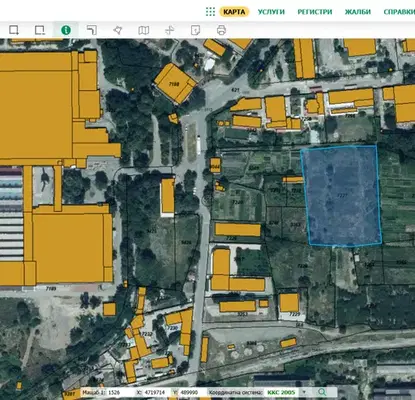This screenshot has height=400, width=415.
Task: Print the map with printer icon
Action: [221, 30]
